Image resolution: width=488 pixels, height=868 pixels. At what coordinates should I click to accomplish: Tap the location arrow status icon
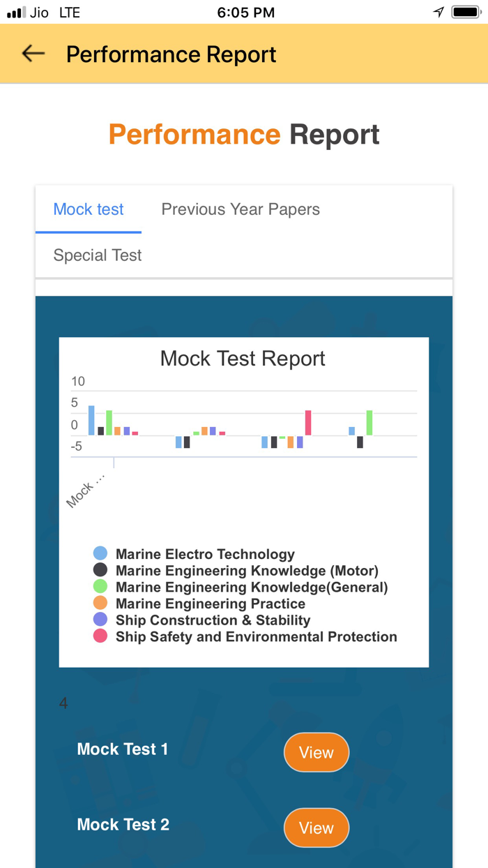[439, 12]
